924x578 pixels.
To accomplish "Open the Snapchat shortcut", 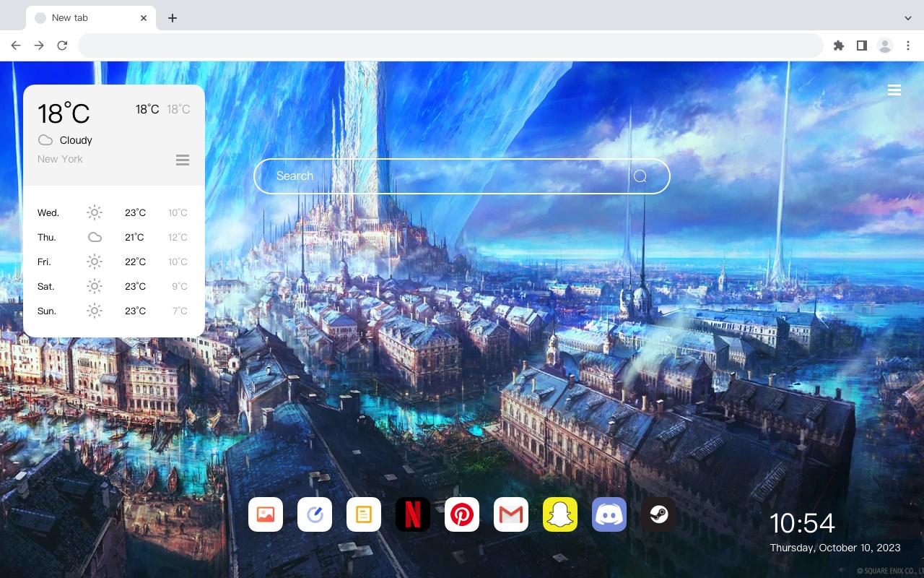I will [560, 514].
